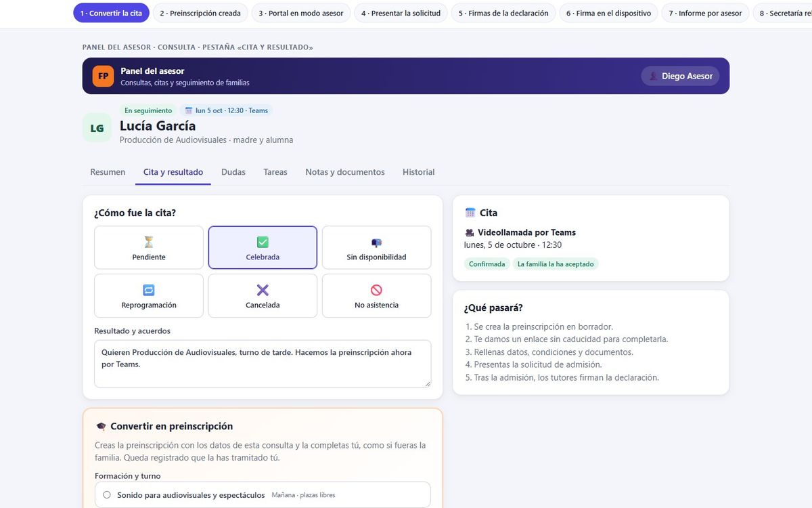
Task: Click the camera icon beside Videollamada por Teams
Action: [x=470, y=232]
